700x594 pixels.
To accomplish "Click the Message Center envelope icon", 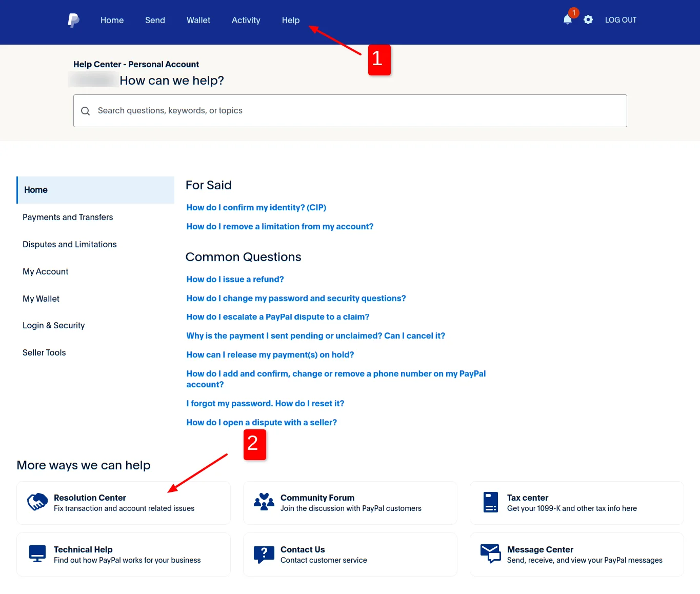I will click(491, 554).
